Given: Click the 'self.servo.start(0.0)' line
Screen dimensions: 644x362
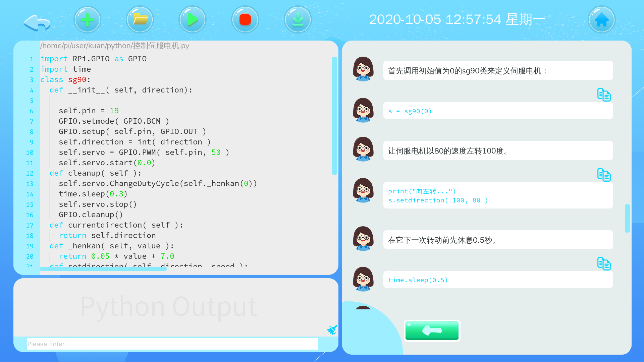Looking at the screenshot, I should point(107,163).
